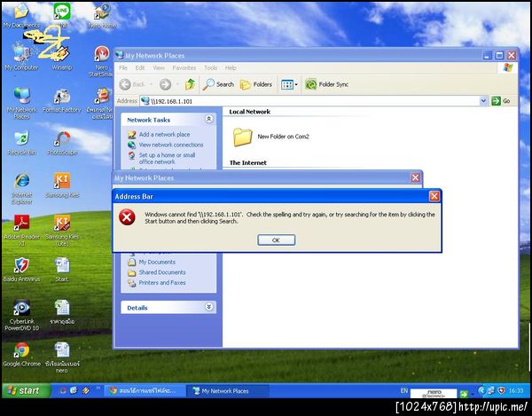Select CyberLink PowerDVD 10 desktop icon

tap(21, 315)
